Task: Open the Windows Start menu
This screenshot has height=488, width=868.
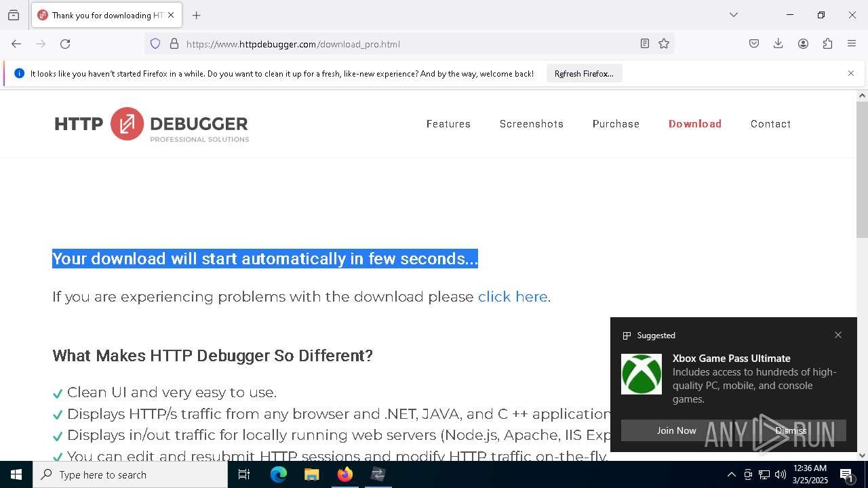Action: click(16, 474)
